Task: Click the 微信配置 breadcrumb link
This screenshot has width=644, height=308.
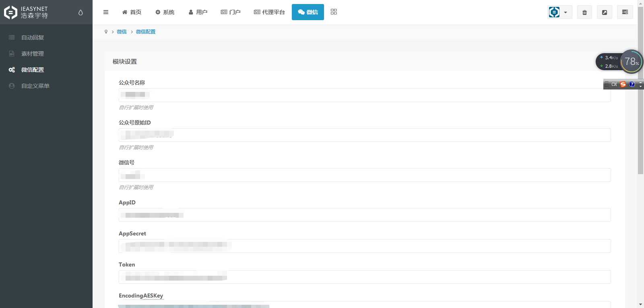Action: [146, 32]
